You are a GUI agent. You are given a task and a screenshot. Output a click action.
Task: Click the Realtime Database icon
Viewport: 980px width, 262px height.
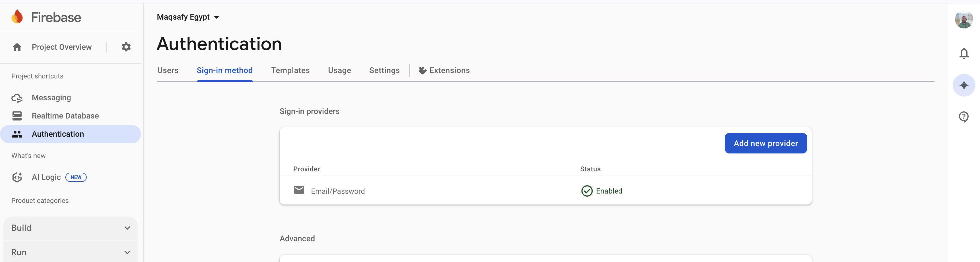click(x=17, y=116)
